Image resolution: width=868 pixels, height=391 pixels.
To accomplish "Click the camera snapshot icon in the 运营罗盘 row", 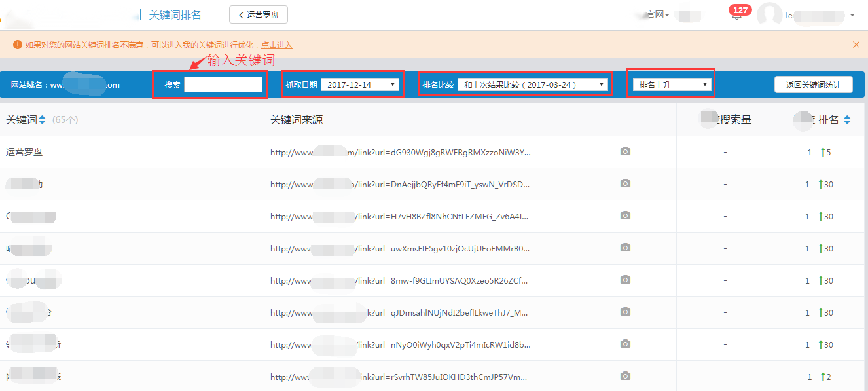I will (x=625, y=151).
